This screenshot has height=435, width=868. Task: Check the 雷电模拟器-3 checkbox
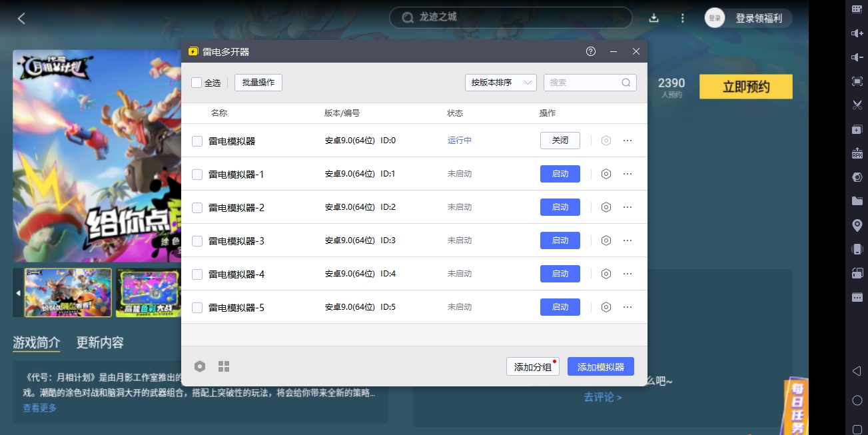tap(197, 241)
